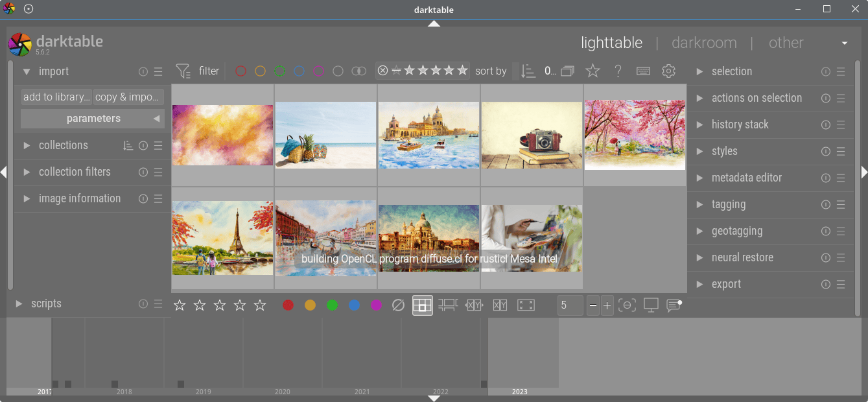
Task: Toggle rejected images filter X icon
Action: click(382, 71)
